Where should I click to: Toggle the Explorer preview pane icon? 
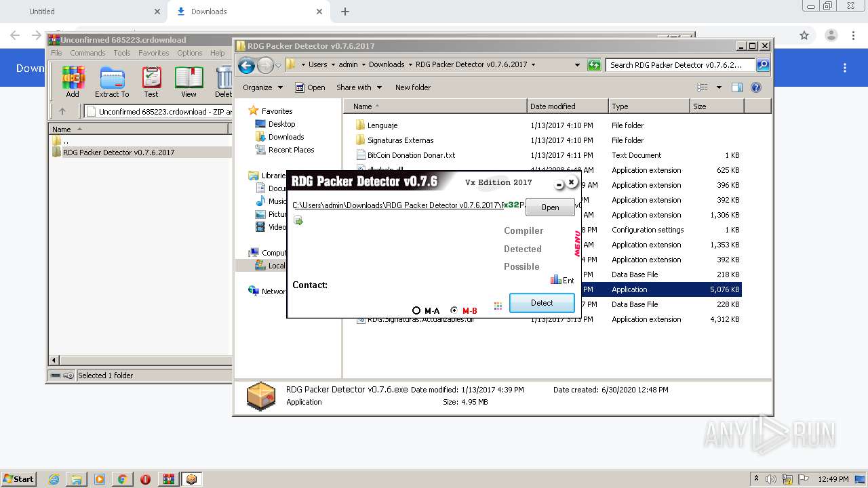(737, 87)
